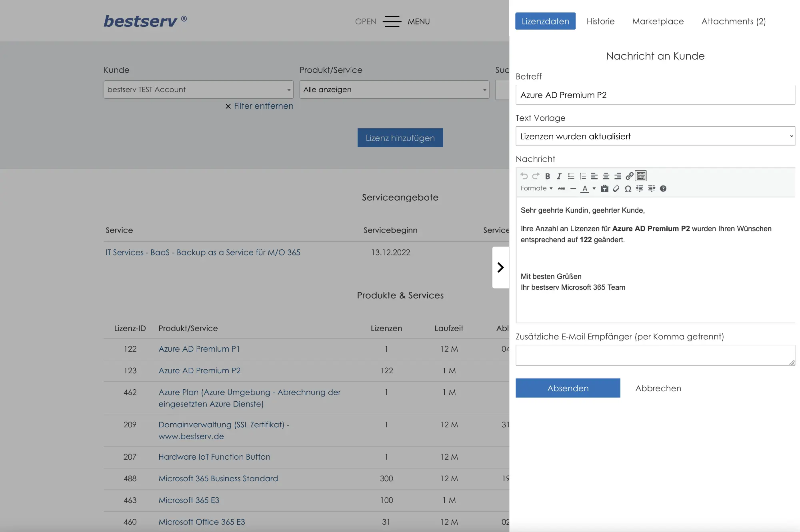Click the Servicebeginn column header
Screen dimensions: 800x532
(390, 230)
